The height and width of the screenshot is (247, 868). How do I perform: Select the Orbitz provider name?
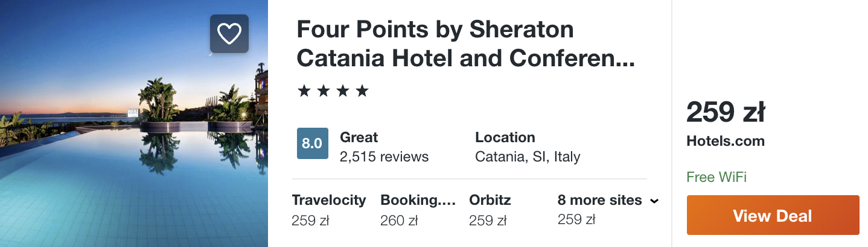pyautogui.click(x=489, y=200)
